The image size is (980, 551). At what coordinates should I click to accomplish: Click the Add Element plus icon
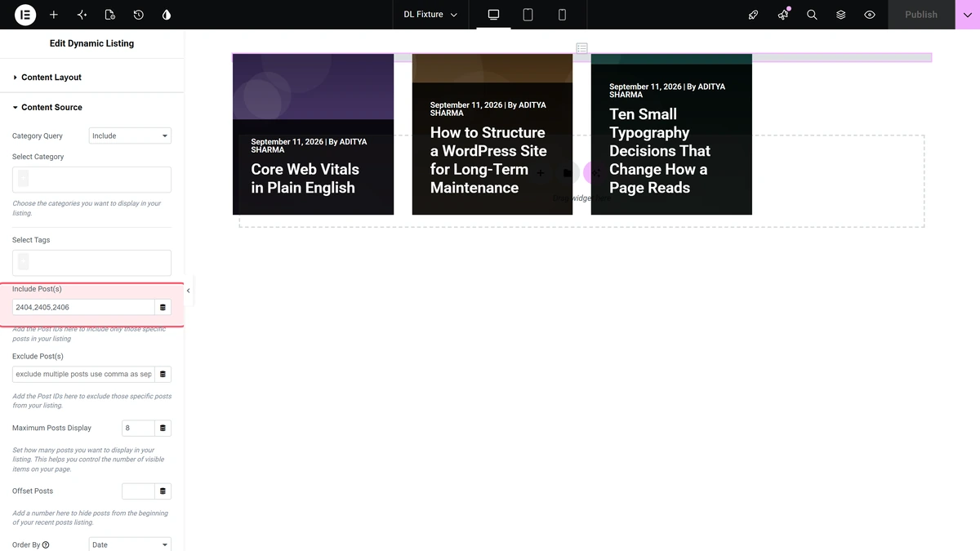(54, 15)
